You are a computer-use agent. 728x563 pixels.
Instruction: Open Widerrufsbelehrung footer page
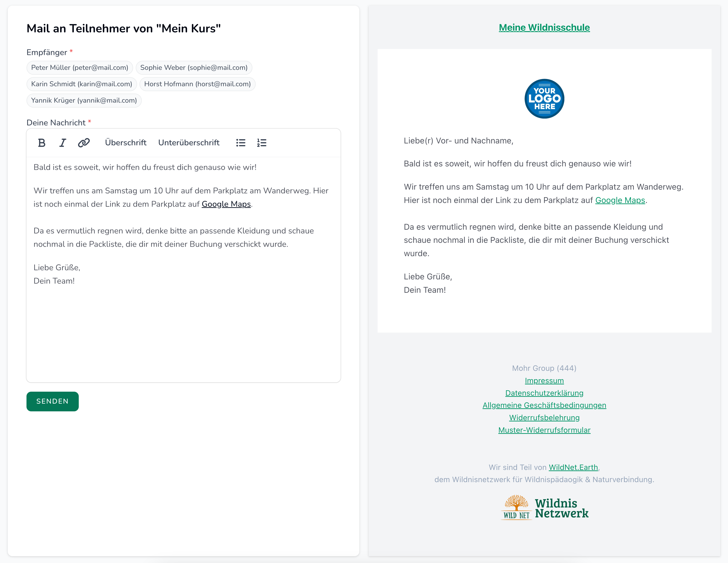(544, 418)
